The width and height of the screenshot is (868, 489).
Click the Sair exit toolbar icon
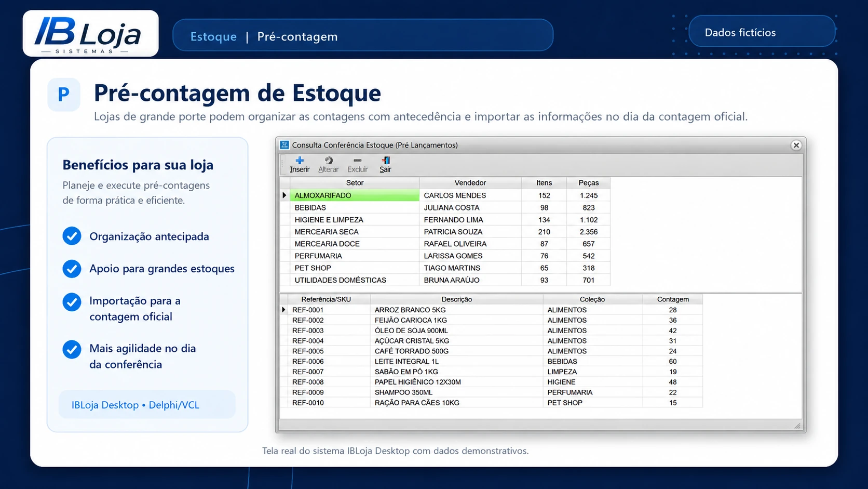pos(385,161)
